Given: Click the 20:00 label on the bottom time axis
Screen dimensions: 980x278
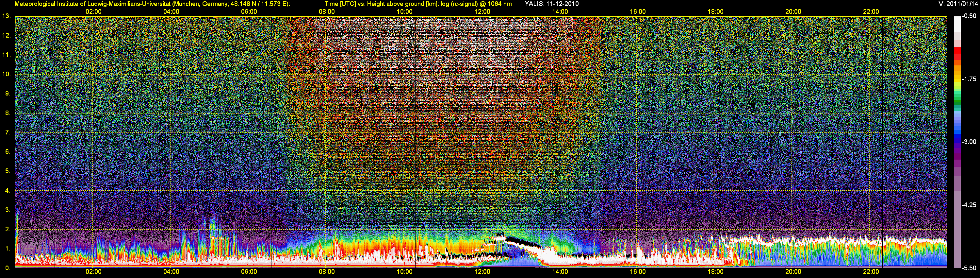Looking at the screenshot, I should pyautogui.click(x=793, y=272).
